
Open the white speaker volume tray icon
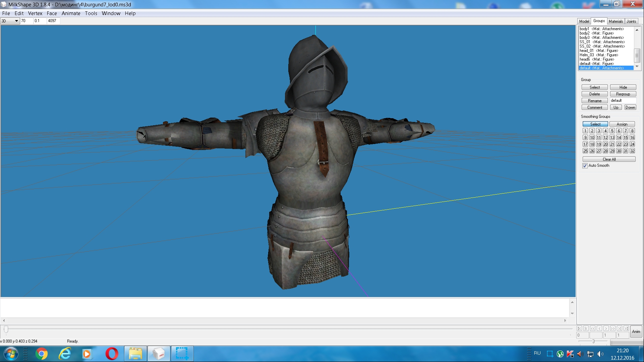coord(600,354)
